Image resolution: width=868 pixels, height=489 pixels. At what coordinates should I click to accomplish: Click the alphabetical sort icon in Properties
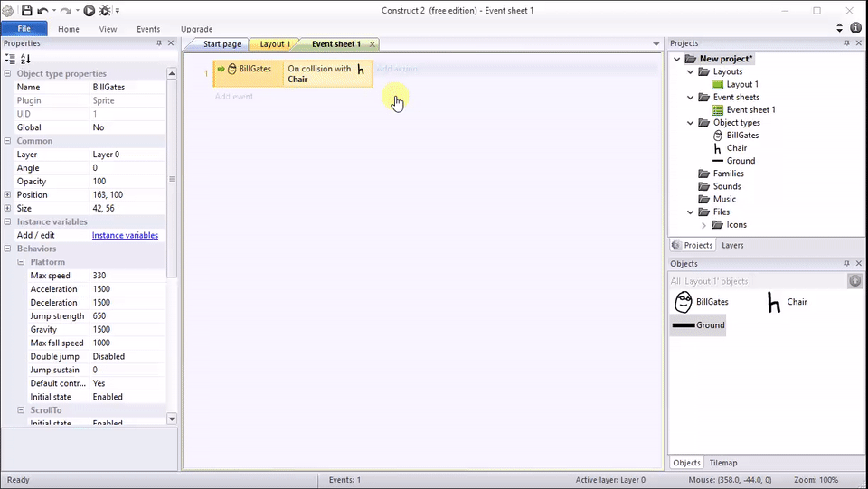[25, 59]
